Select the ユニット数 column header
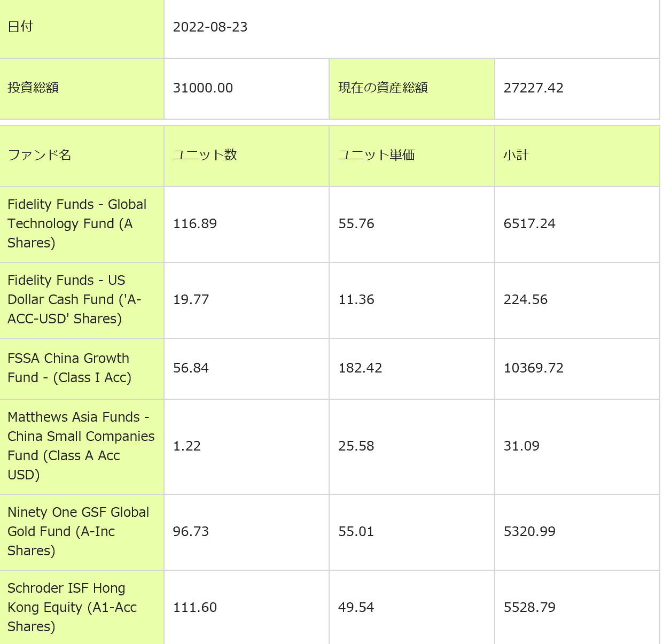The image size is (663, 644). pos(205,156)
